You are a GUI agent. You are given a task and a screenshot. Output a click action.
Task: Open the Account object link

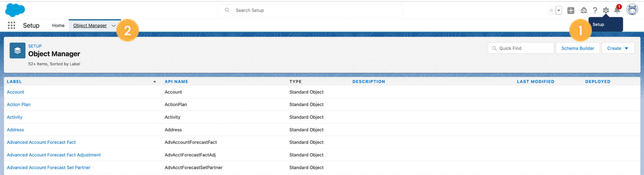tap(15, 92)
